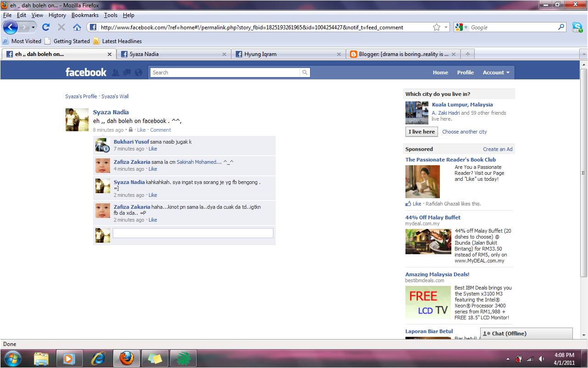Switch to the Blogger tab
Viewport: 588px width, 368px height.
coord(404,54)
